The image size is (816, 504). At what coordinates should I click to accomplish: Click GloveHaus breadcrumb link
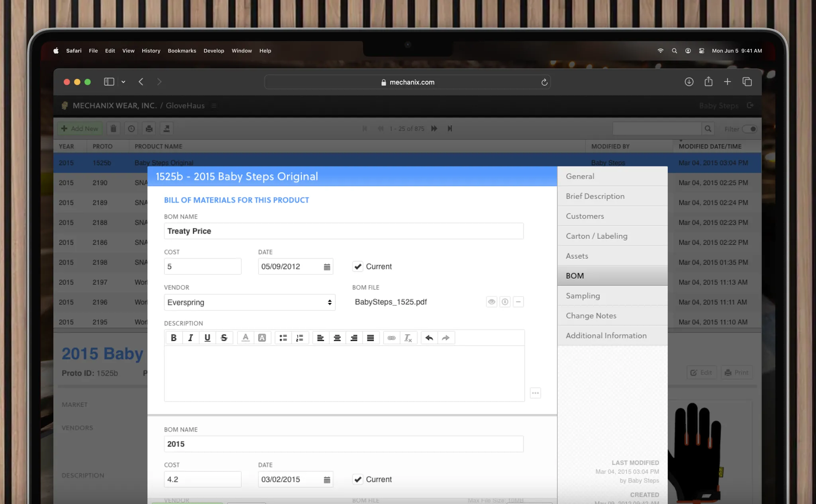[x=185, y=105]
